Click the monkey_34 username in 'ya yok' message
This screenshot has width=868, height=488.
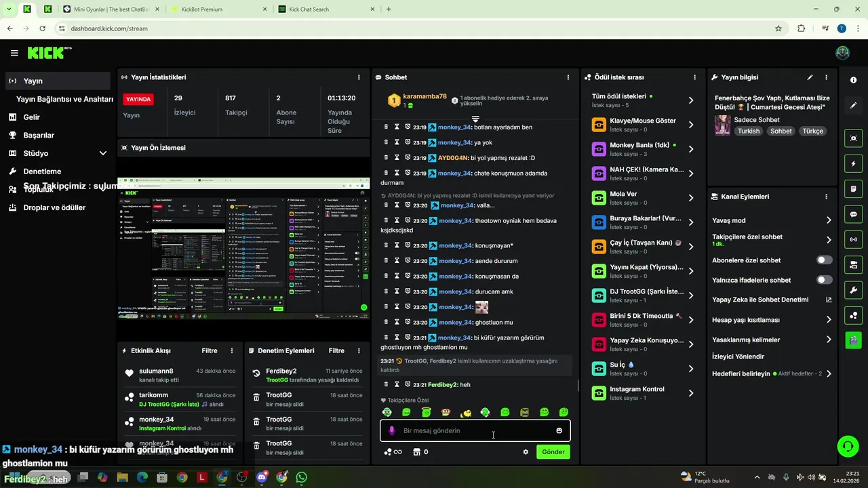pyautogui.click(x=455, y=142)
